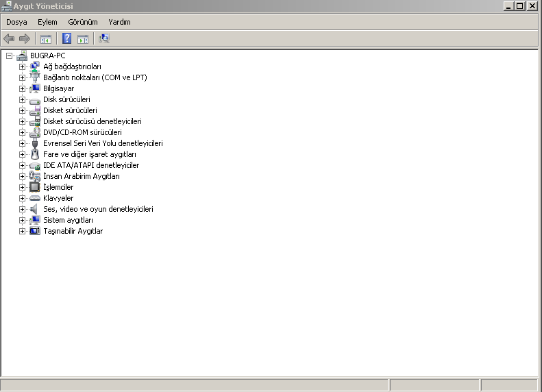Select the Sistem aygıtları label
Screen dimensions: 542x392
pyautogui.click(x=68, y=220)
